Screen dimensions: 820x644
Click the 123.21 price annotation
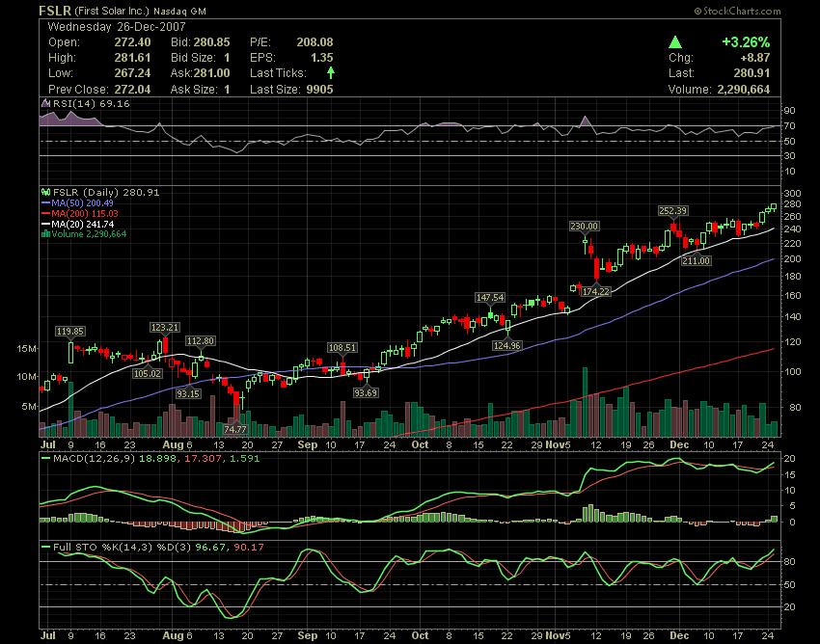[x=165, y=327]
